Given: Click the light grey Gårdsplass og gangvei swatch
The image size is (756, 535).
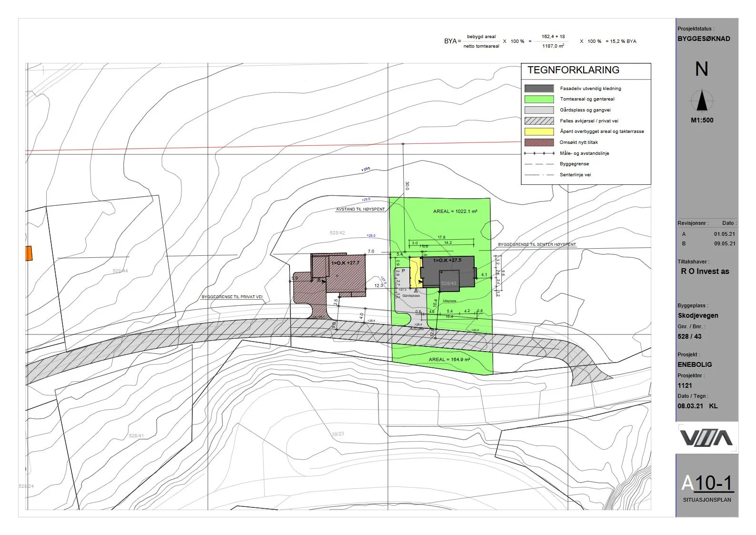Looking at the screenshot, I should [x=539, y=110].
